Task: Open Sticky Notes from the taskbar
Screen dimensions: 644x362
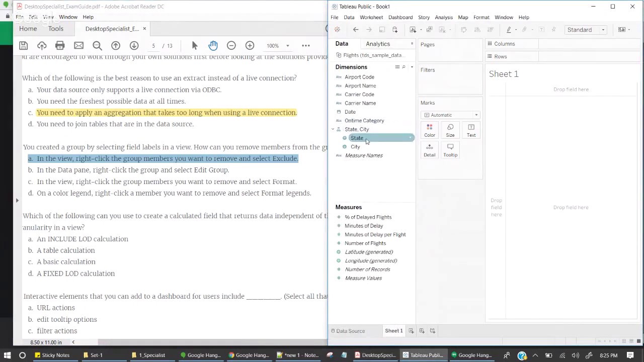Action: pos(52,355)
